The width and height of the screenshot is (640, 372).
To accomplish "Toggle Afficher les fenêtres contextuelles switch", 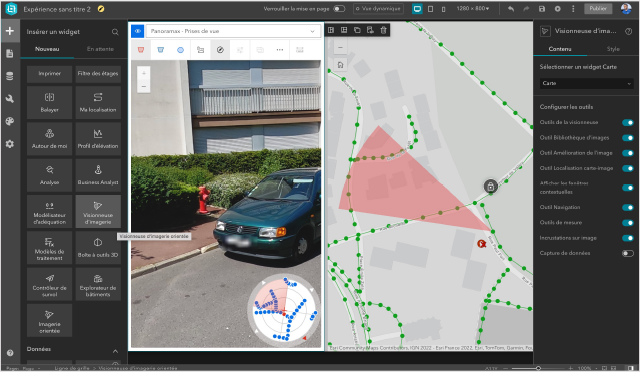I will coord(628,187).
